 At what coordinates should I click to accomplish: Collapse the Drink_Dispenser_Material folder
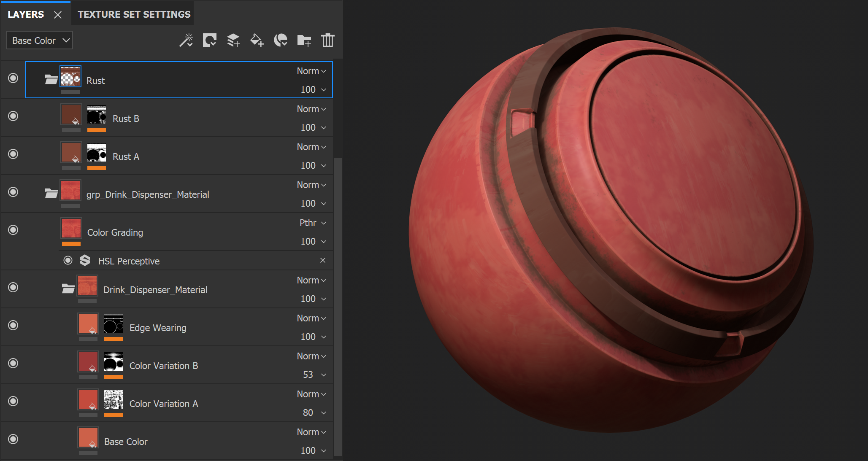point(68,289)
